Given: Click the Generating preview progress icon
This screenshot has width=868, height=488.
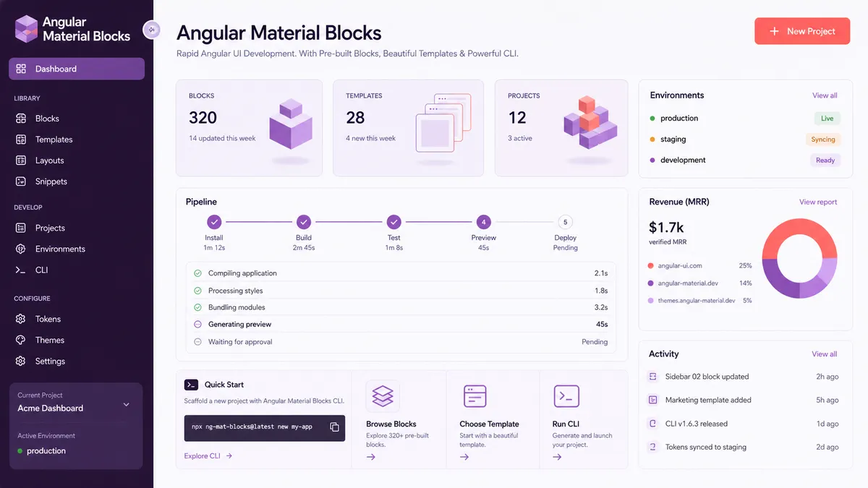Looking at the screenshot, I should pos(197,325).
